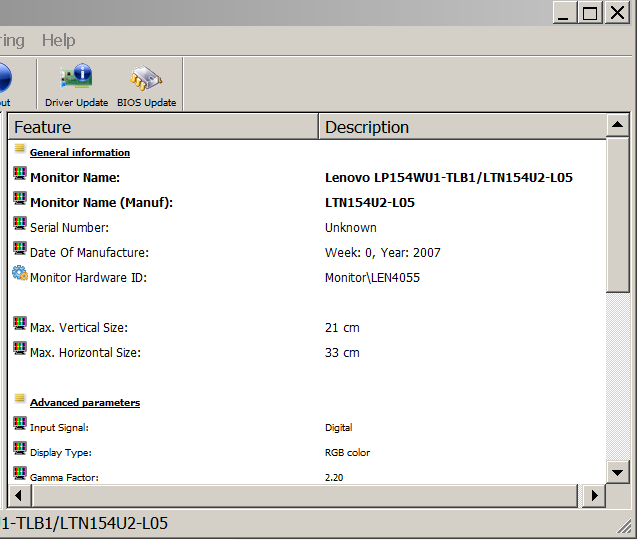This screenshot has height=540, width=637.
Task: Click the monitor icon beside Max. Vertical Size
Action: coord(20,323)
